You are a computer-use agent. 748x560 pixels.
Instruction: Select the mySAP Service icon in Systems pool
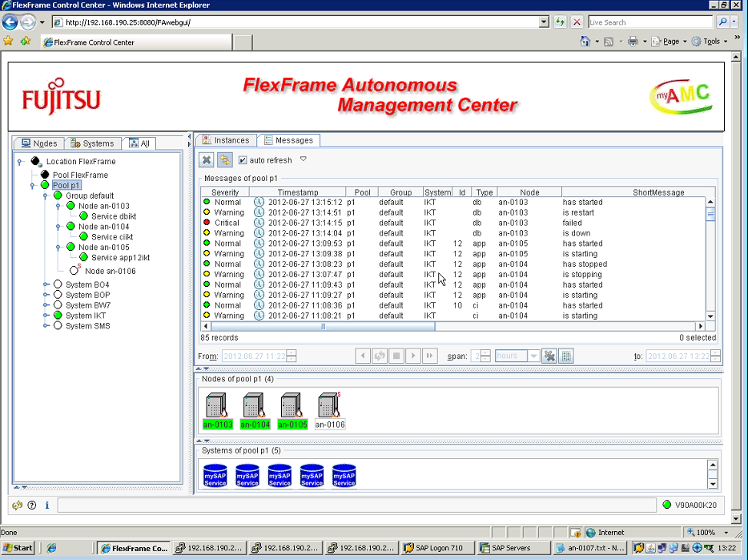[x=215, y=474]
